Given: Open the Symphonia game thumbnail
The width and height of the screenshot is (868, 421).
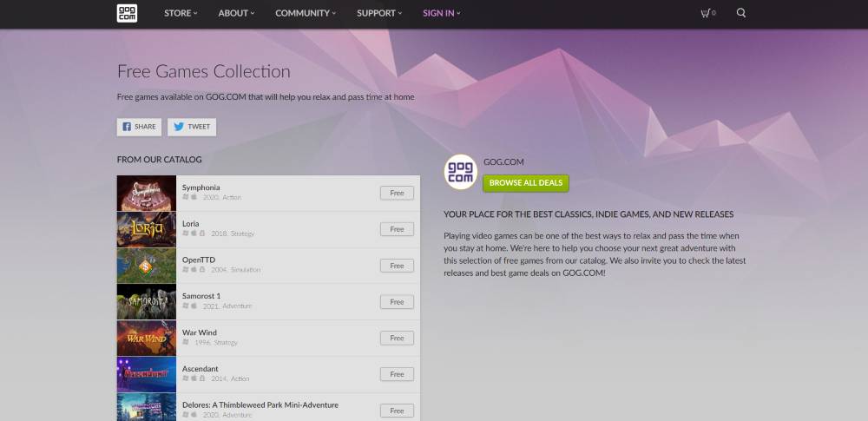Looking at the screenshot, I should pos(146,193).
